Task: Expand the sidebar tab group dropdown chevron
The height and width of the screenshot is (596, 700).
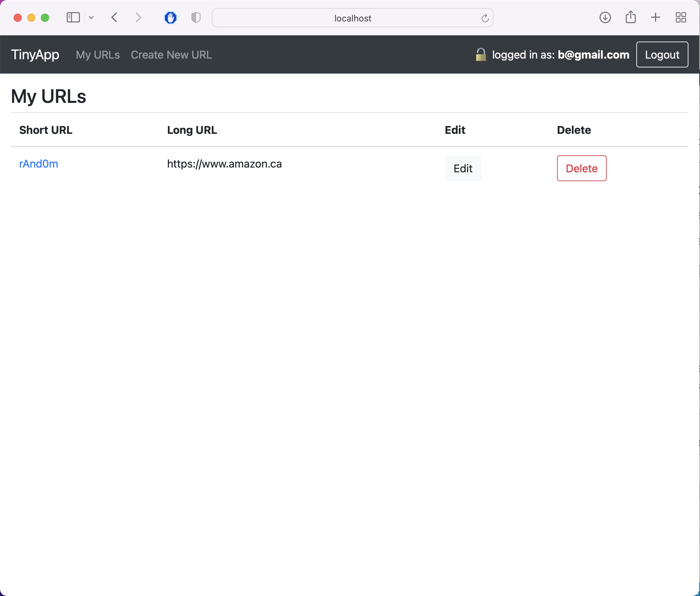Action: (x=91, y=18)
